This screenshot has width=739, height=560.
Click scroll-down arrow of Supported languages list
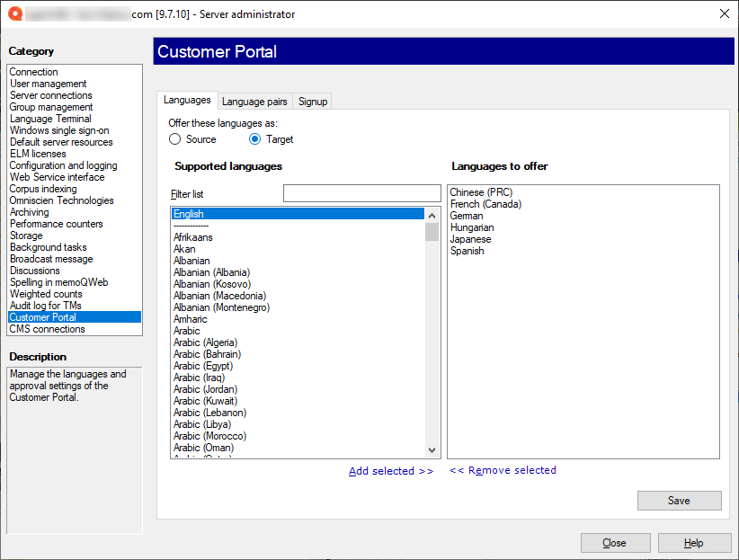[x=432, y=450]
